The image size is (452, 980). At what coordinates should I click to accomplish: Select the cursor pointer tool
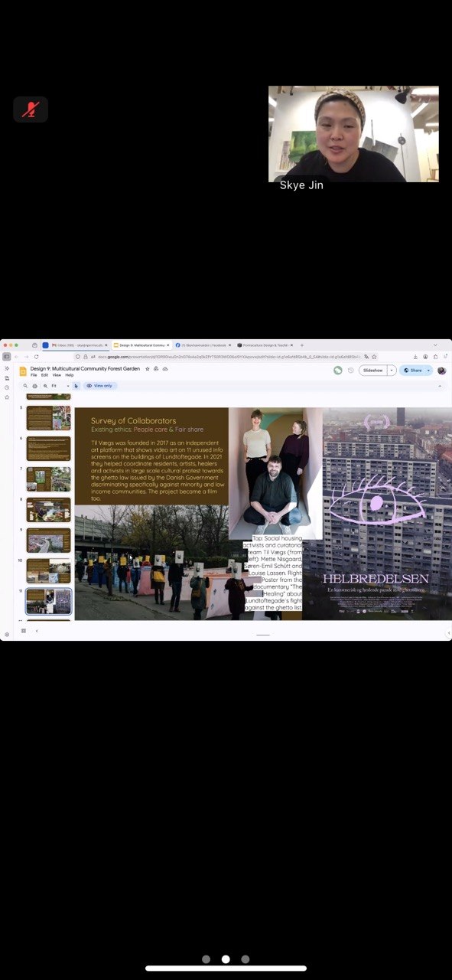[76, 386]
